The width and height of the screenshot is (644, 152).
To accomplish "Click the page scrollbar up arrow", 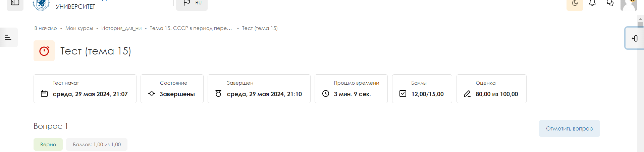I will 640,19.
